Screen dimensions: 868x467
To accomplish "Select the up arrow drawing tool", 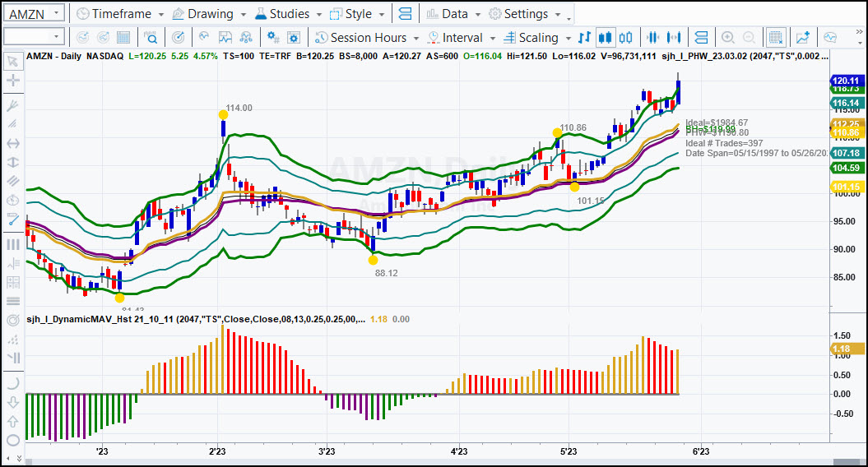I will coord(12,421).
